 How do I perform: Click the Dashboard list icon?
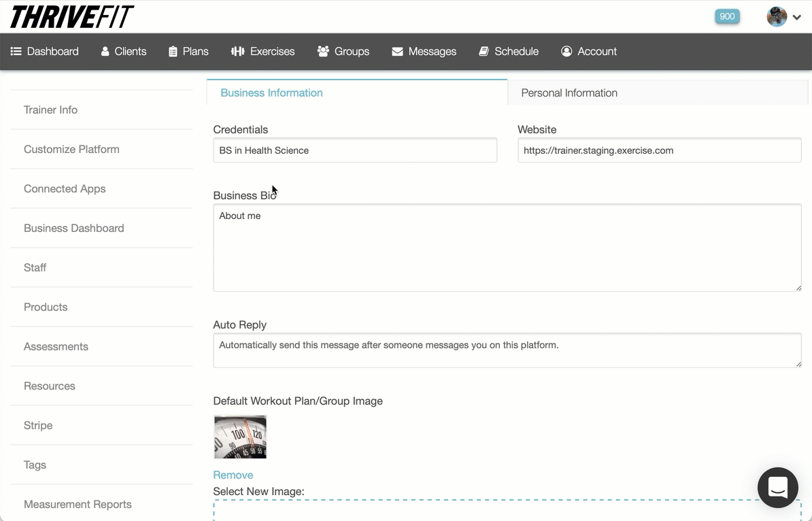[16, 52]
